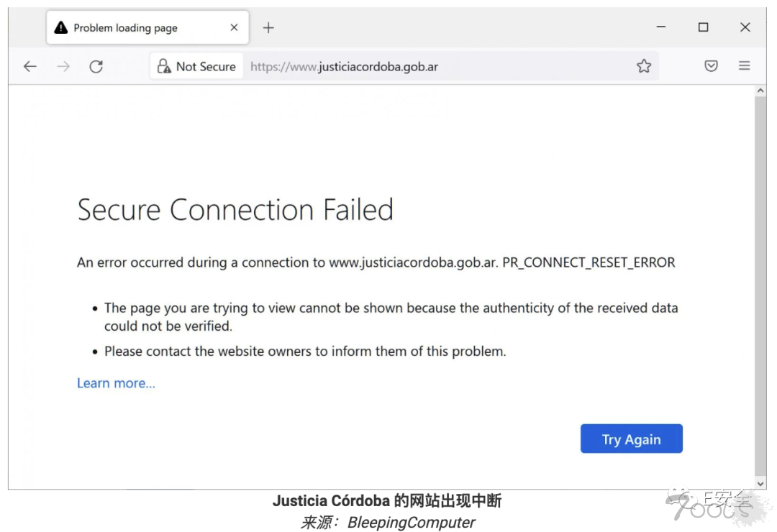
Task: Click the Try Again button
Action: (x=631, y=439)
